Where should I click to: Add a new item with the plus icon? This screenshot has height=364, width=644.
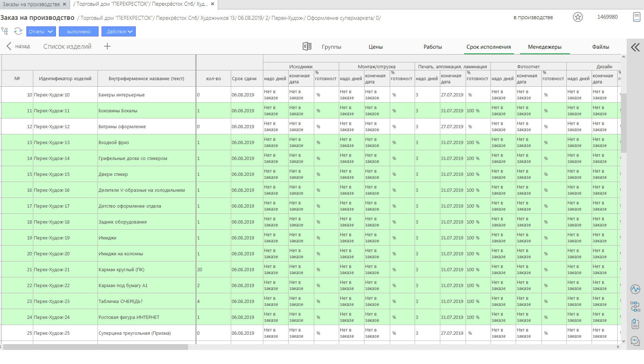click(x=107, y=46)
